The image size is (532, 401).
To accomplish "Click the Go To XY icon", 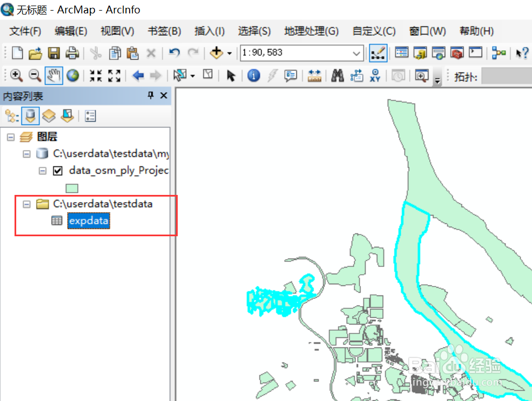I will 375,75.
